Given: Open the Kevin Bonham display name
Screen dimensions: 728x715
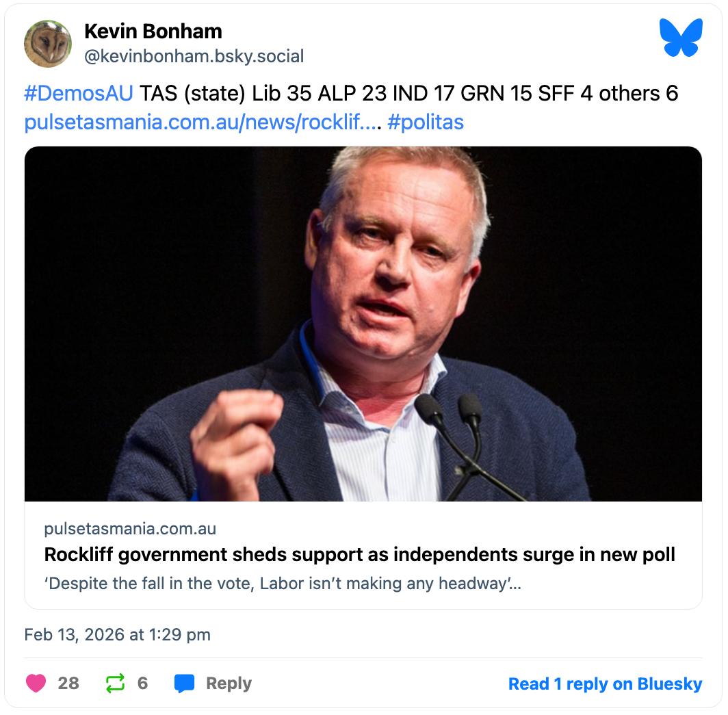Looking at the screenshot, I should (x=153, y=31).
